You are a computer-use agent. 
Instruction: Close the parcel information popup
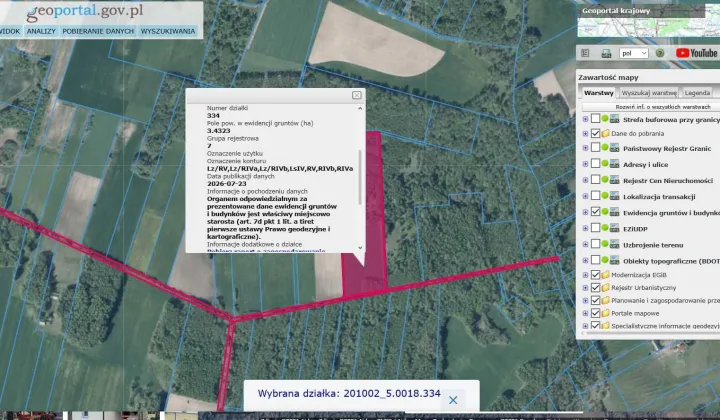356,95
